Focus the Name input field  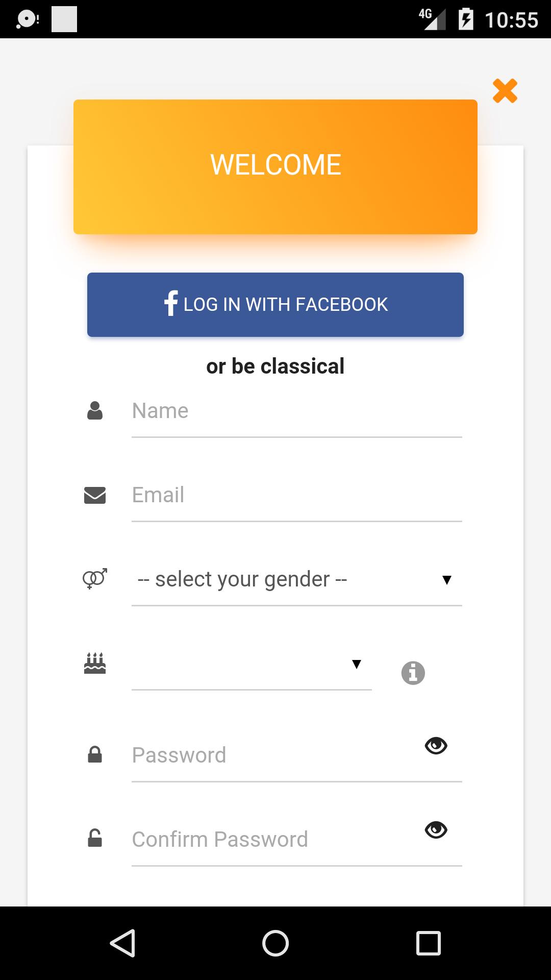click(296, 411)
